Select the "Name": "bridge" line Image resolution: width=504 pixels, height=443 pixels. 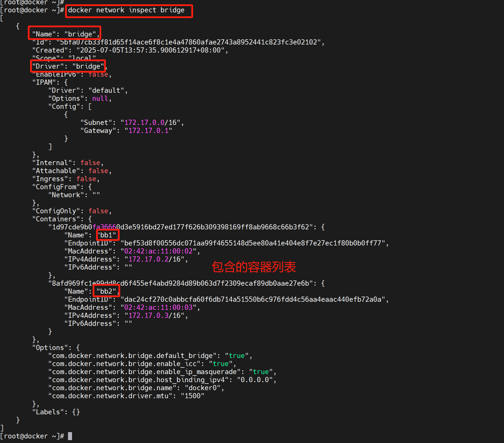click(x=66, y=34)
